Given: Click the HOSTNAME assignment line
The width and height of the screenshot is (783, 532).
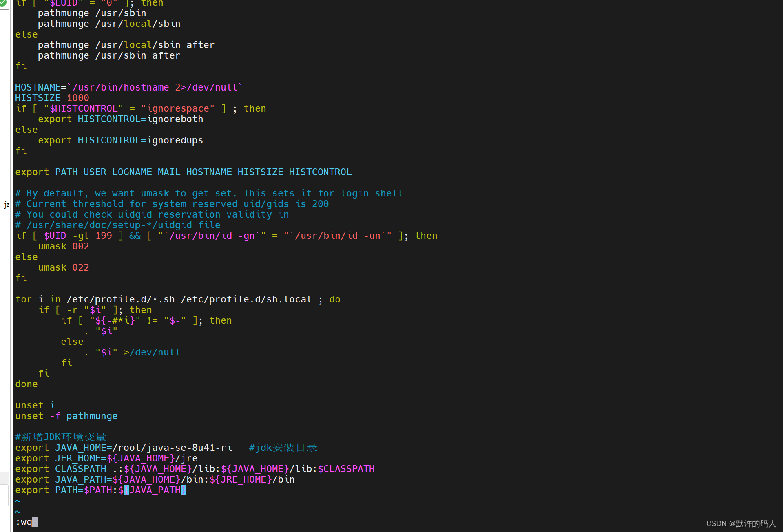Looking at the screenshot, I should tap(128, 87).
